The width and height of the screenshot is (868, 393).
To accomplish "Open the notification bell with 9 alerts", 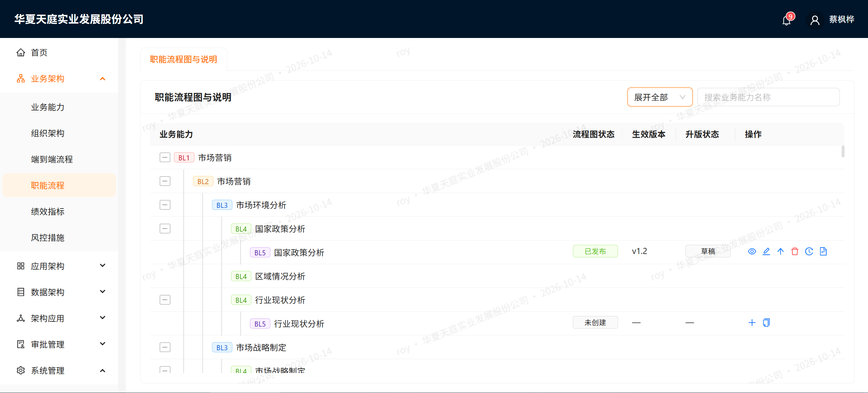I will pyautogui.click(x=786, y=20).
